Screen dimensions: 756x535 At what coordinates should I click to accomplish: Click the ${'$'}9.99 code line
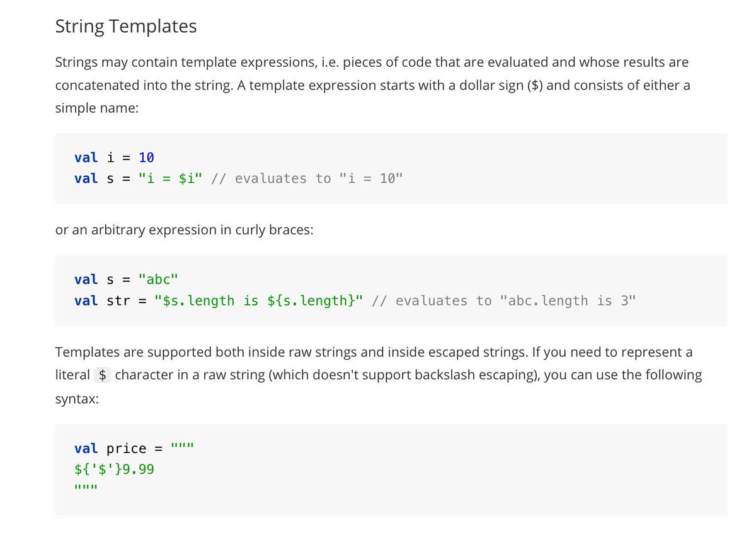click(114, 469)
